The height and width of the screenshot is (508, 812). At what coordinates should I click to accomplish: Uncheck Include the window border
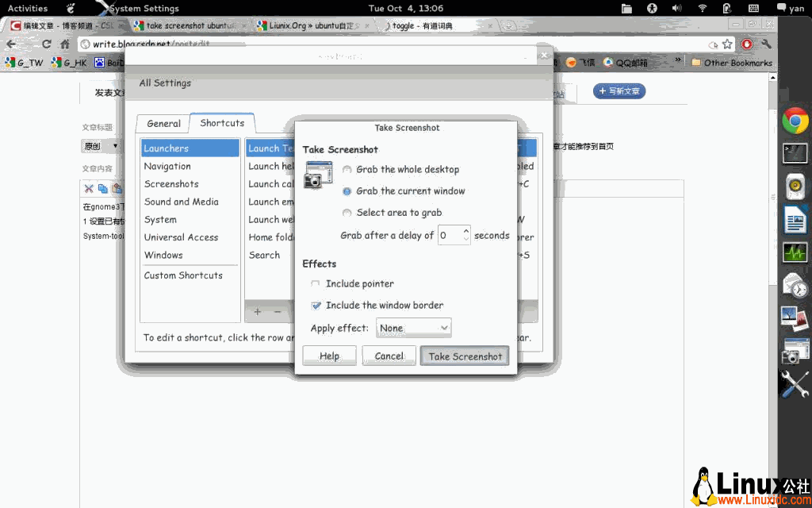(316, 306)
